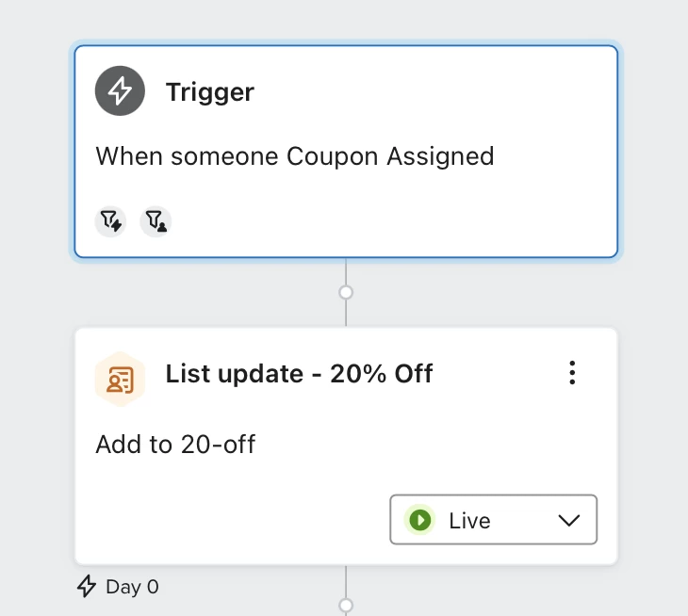Click the 'Add to 20-off' description
688x616 pixels.
tap(175, 445)
